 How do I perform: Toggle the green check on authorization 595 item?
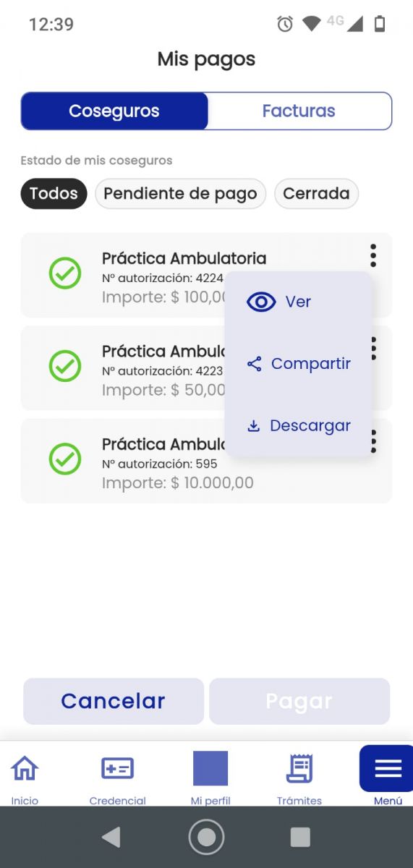(65, 459)
